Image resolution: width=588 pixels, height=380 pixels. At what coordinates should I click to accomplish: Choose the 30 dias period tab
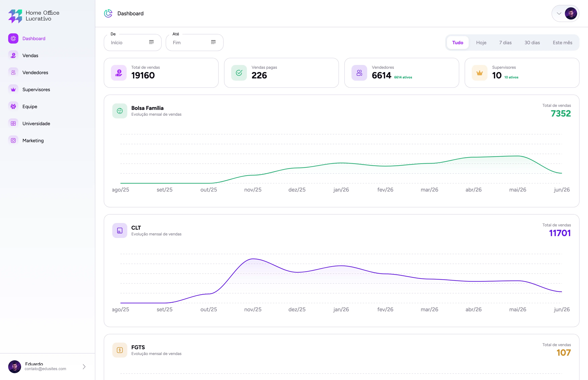[532, 43]
